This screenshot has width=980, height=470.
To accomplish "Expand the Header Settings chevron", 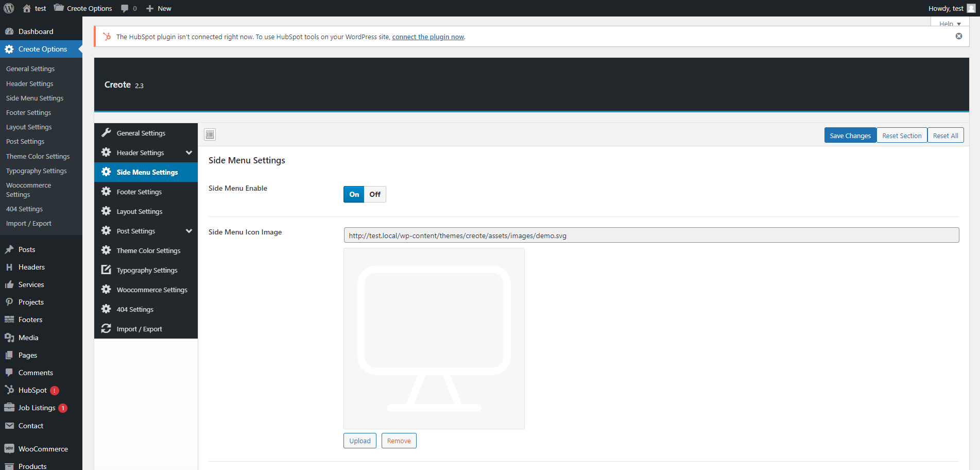I will [x=189, y=153].
